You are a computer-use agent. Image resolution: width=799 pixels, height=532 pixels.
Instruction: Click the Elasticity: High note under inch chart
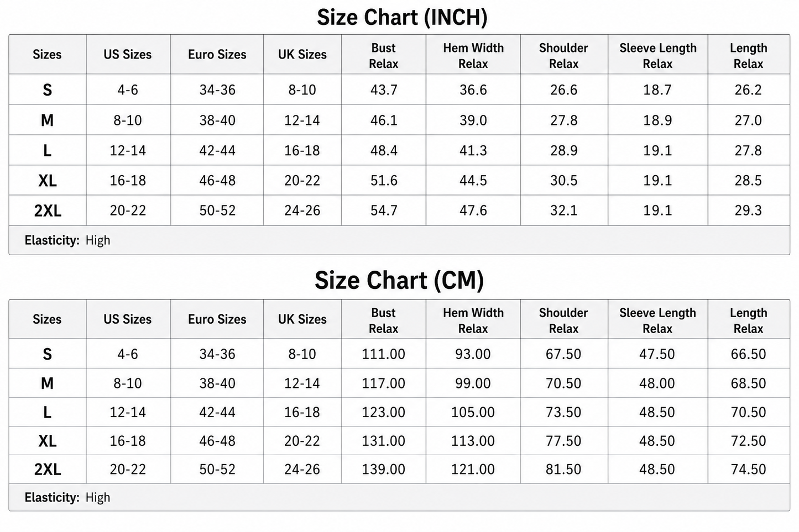pyautogui.click(x=67, y=240)
